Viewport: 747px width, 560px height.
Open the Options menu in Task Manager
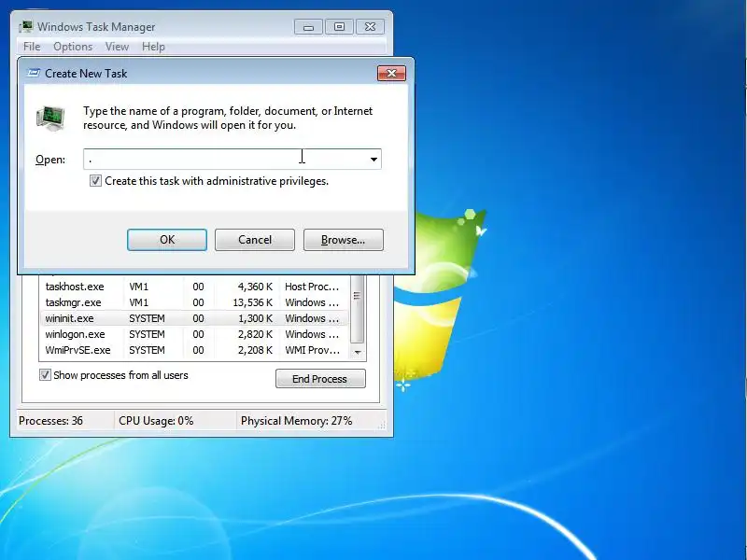coord(73,47)
